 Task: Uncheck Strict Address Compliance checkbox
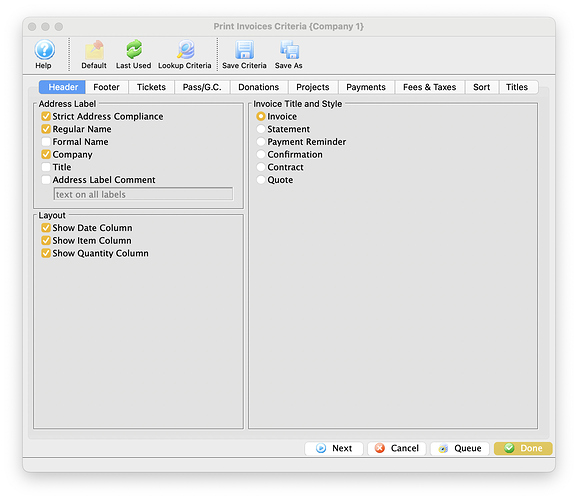[46, 117]
